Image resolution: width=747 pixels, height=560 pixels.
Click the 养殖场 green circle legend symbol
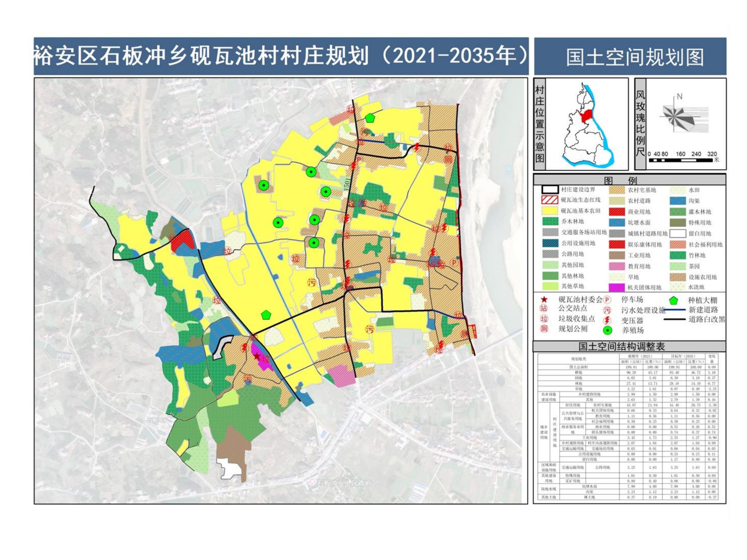pos(607,330)
